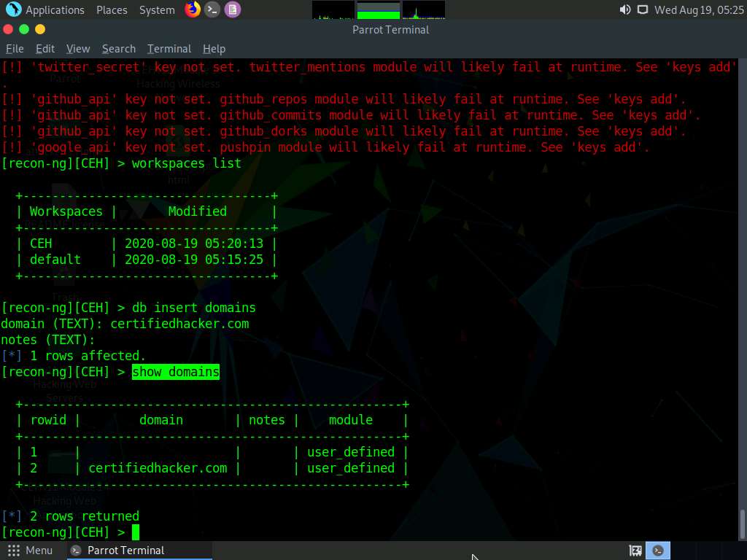Open the Search menu in terminal
Image resolution: width=747 pixels, height=560 pixels.
[x=119, y=49]
